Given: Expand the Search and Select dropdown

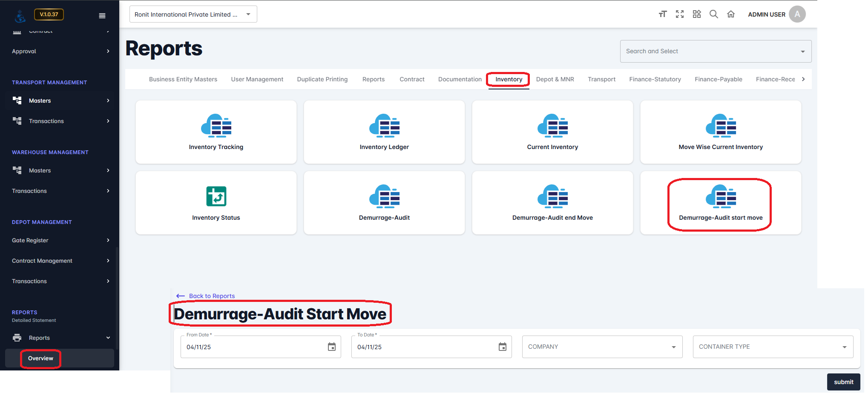Looking at the screenshot, I should [x=716, y=51].
